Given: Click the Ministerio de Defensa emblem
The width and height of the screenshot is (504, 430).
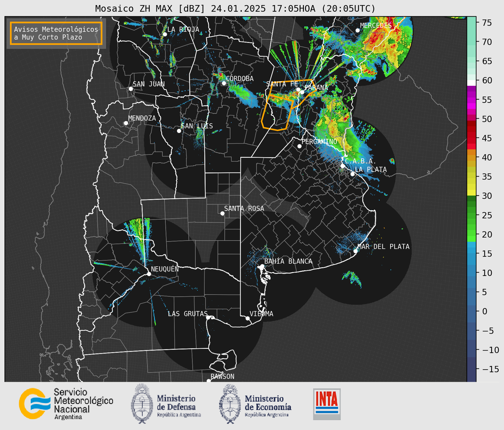Looking at the screenshot, I should pyautogui.click(x=141, y=404).
